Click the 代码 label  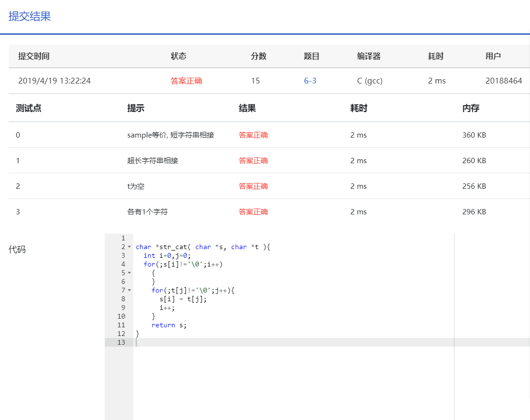(x=17, y=250)
